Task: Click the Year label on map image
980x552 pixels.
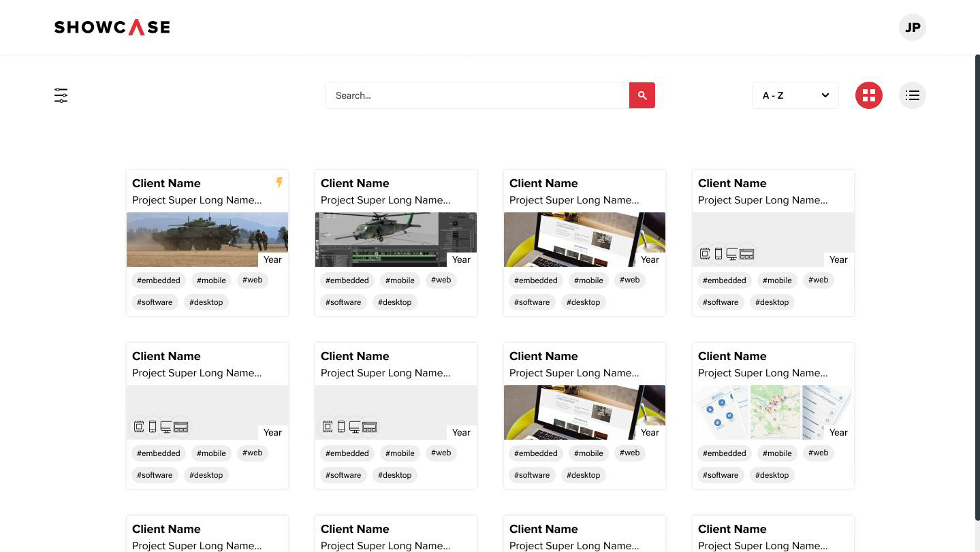Action: pyautogui.click(x=838, y=432)
